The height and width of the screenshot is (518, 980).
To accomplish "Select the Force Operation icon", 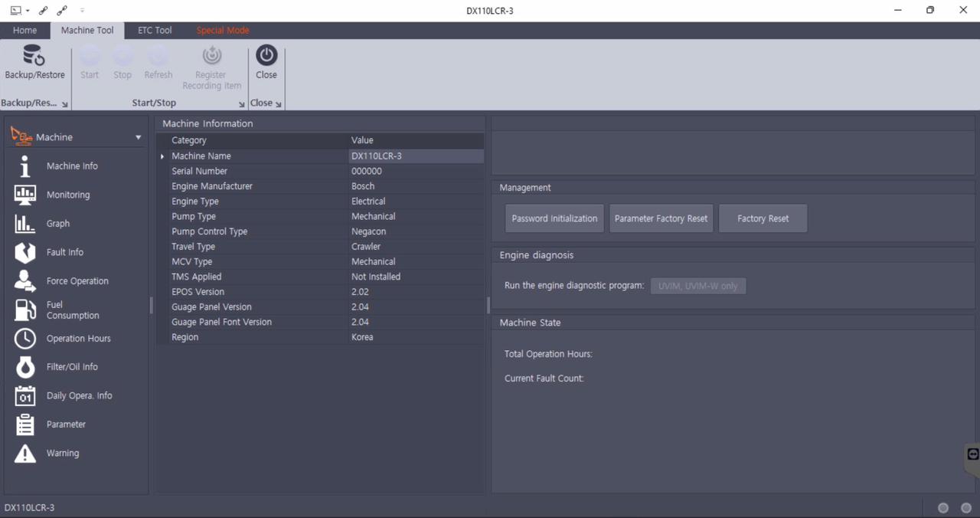I will [x=25, y=281].
